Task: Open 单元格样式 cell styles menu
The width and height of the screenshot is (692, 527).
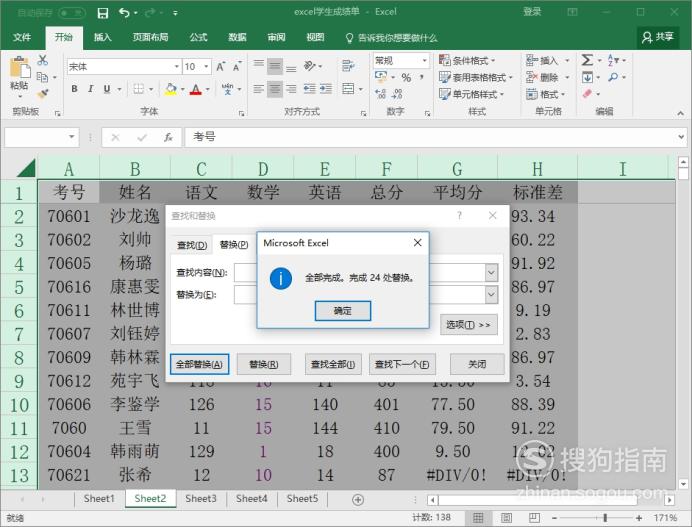Action: point(471,94)
